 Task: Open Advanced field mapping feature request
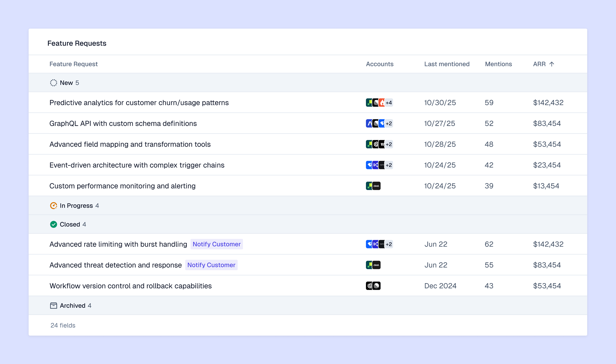130,144
